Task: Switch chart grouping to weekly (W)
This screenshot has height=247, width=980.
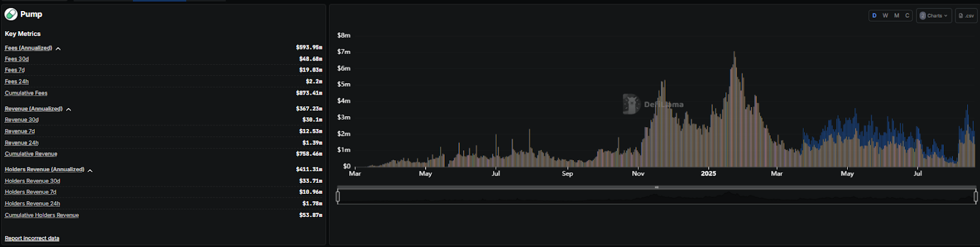Action: coord(885,16)
